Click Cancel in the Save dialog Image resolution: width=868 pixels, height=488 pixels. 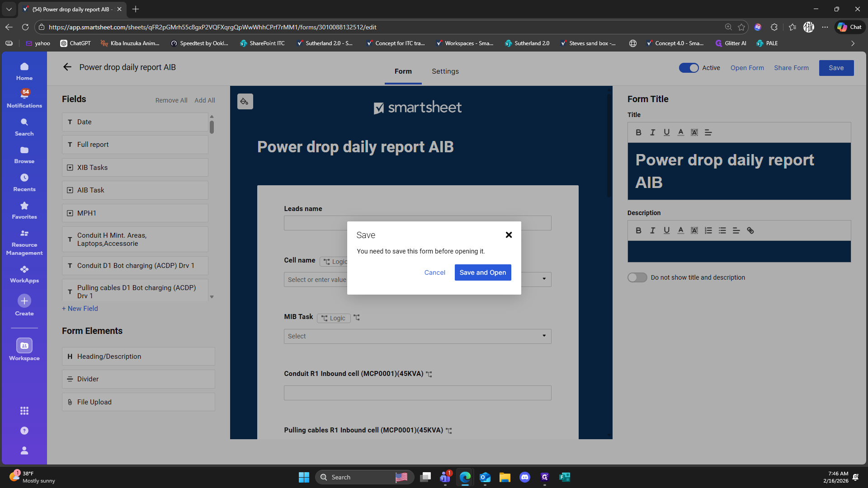point(434,272)
